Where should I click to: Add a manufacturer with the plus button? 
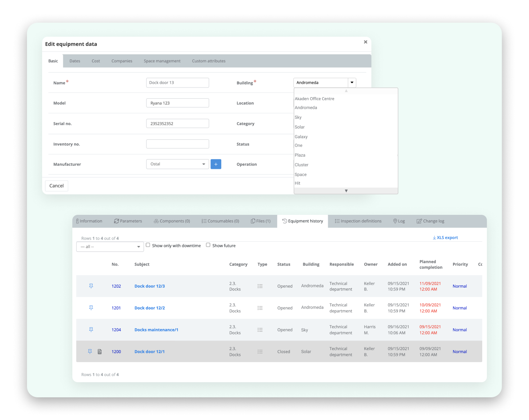[x=216, y=164]
